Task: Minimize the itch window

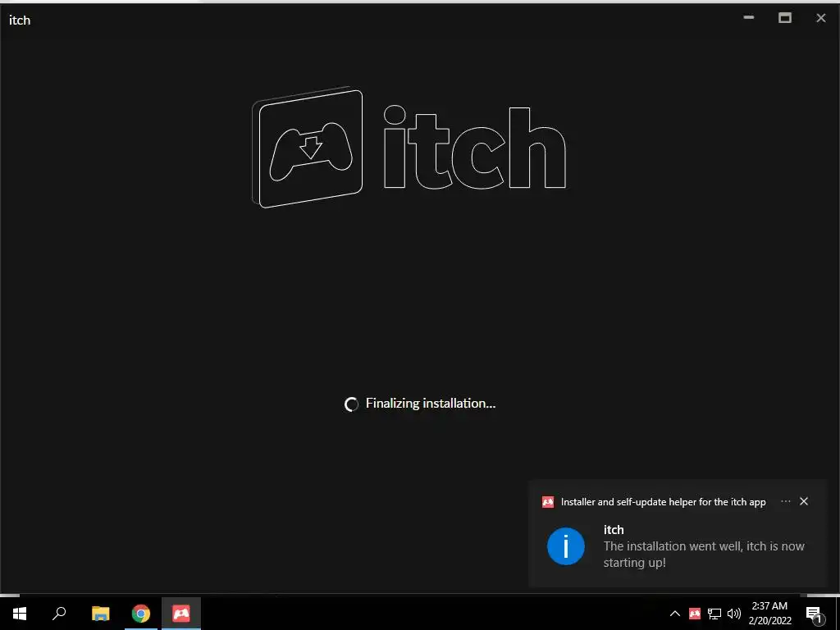Action: pyautogui.click(x=749, y=18)
